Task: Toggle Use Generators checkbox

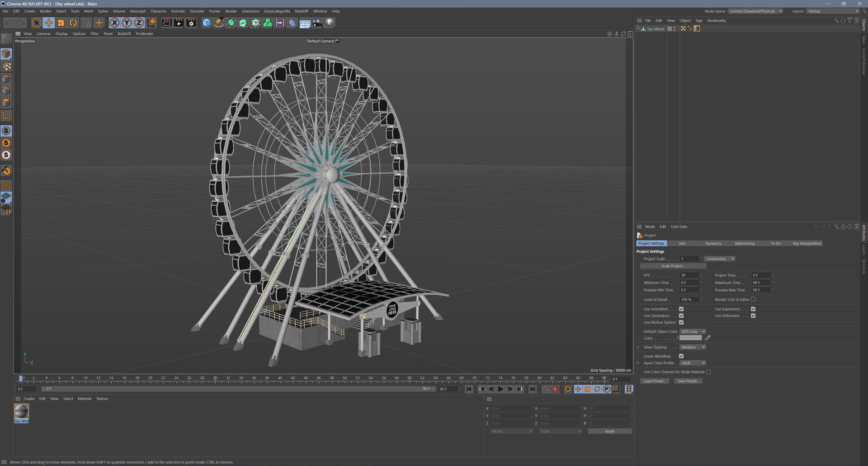Action: pyautogui.click(x=681, y=316)
